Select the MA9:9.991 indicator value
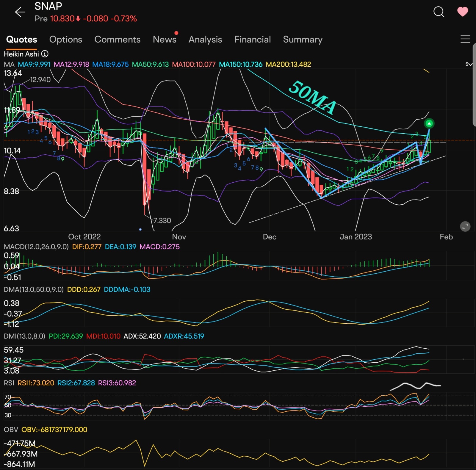This screenshot has width=476, height=470. [34, 65]
